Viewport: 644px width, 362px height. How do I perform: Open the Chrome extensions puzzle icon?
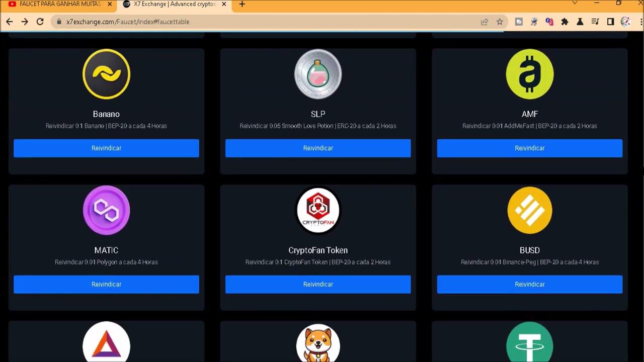coord(565,22)
